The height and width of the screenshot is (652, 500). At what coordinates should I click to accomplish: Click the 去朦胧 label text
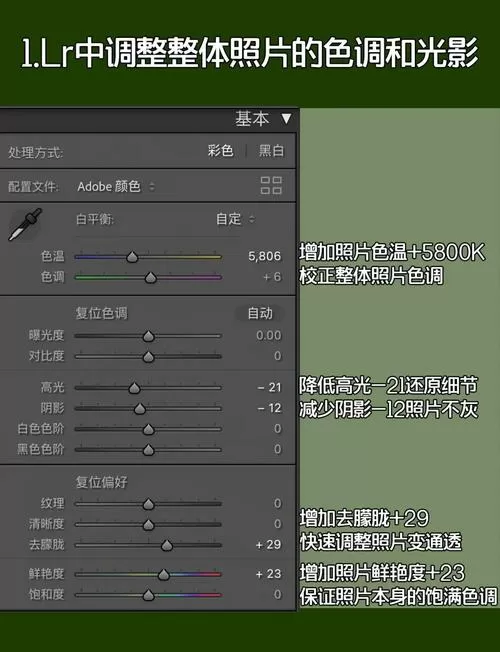click(x=46, y=544)
